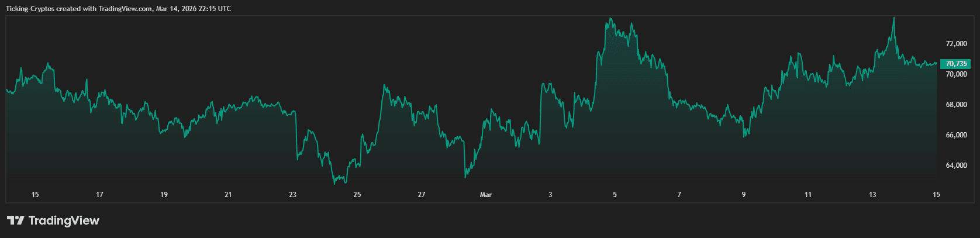Select the 64,000 price axis label
Viewport: 980px width, 238px height.
pos(956,165)
